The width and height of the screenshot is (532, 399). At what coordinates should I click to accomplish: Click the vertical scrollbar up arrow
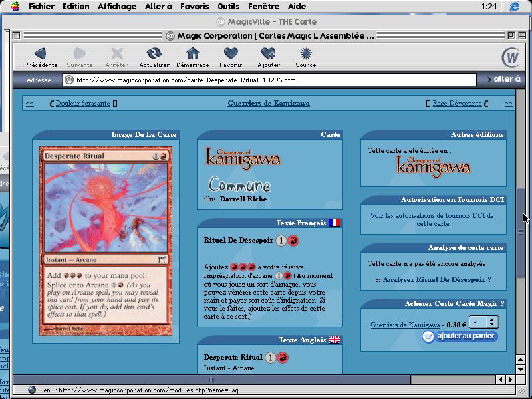click(x=521, y=360)
